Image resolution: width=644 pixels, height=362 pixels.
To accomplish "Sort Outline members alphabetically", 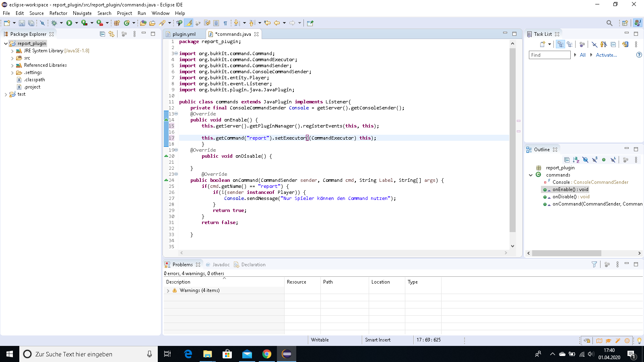I will coord(576,160).
